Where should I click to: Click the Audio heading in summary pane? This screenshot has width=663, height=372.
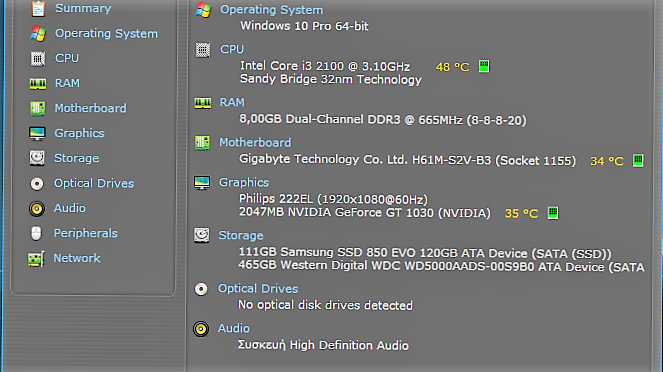(x=233, y=328)
